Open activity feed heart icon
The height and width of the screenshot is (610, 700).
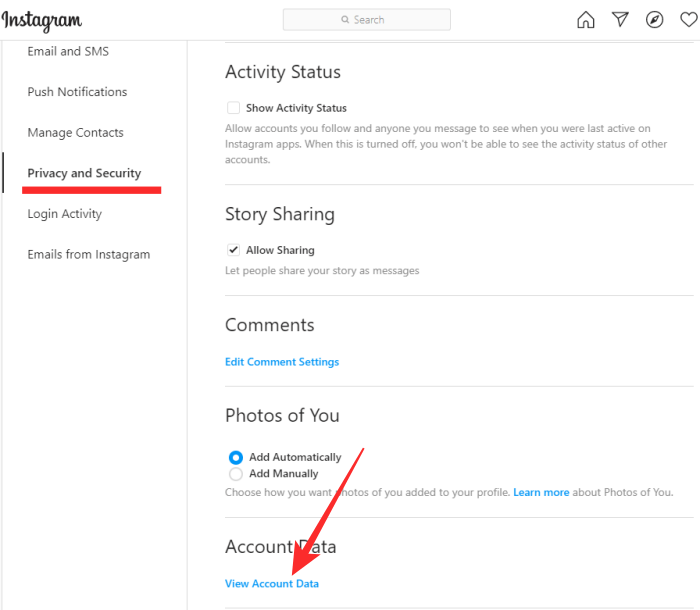[x=689, y=20]
